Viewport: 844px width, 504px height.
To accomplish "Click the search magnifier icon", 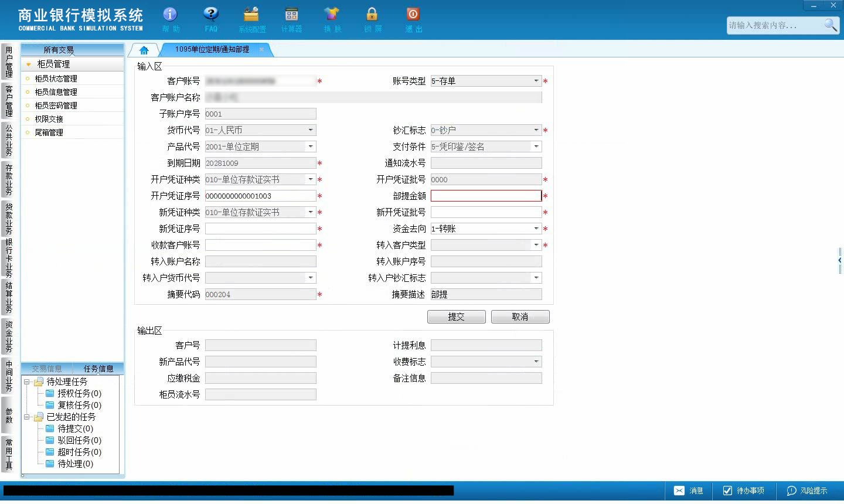I will pos(831,25).
